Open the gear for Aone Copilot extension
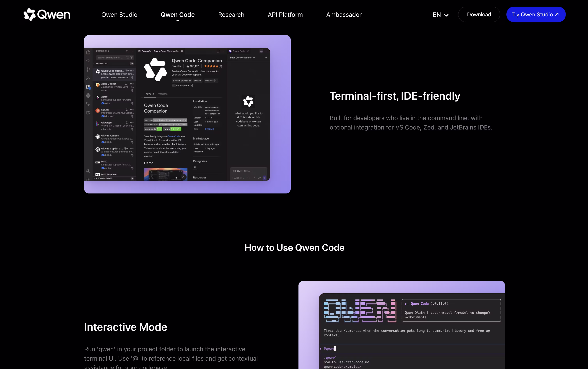 pos(132,90)
